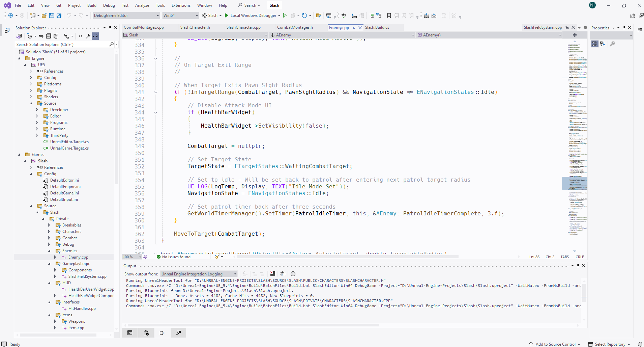Click the No issues found indicator
644x347 pixels.
tap(174, 257)
